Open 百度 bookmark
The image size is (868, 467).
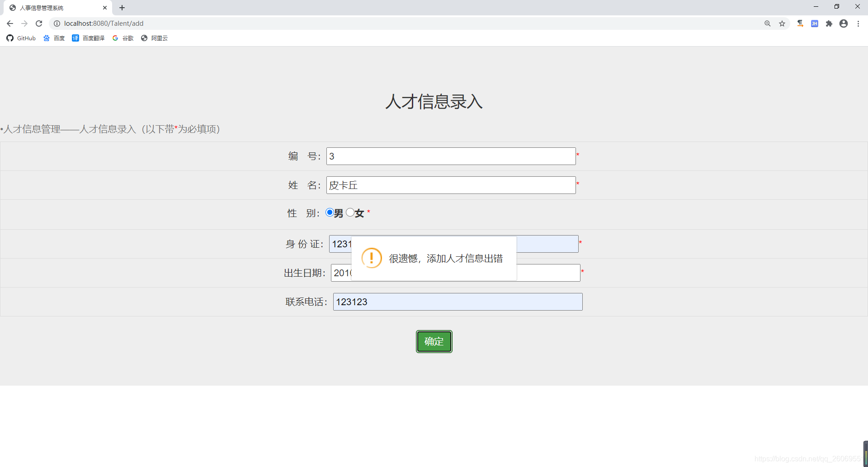[54, 38]
